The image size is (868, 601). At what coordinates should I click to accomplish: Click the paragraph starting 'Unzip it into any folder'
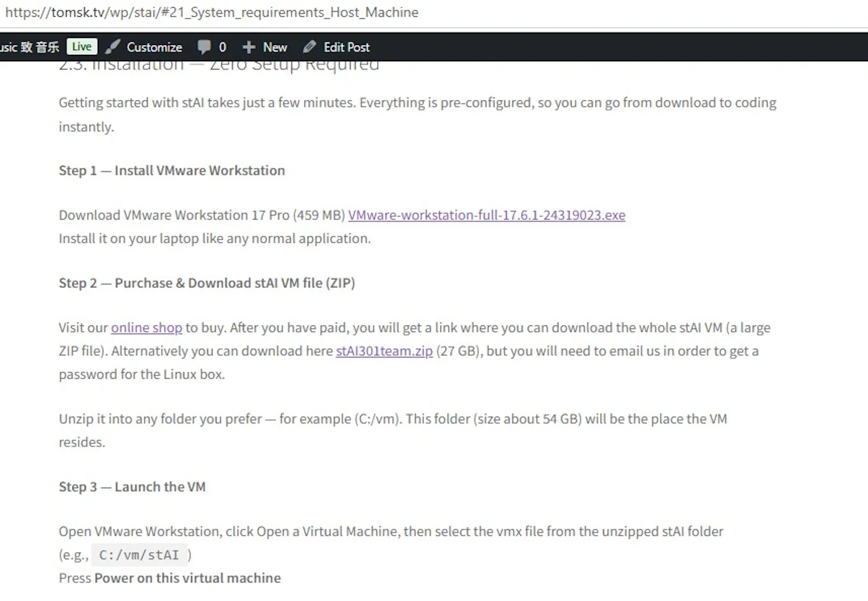[393, 431]
